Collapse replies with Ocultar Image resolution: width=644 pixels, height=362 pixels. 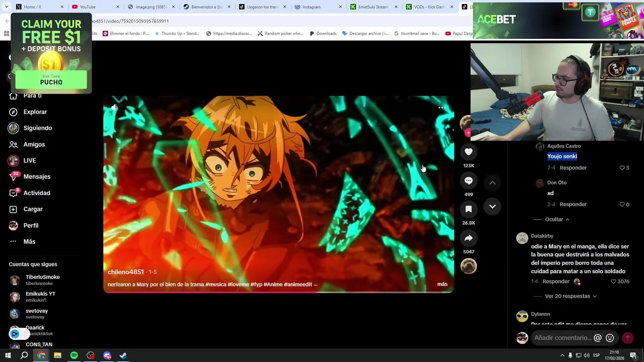[557, 220]
